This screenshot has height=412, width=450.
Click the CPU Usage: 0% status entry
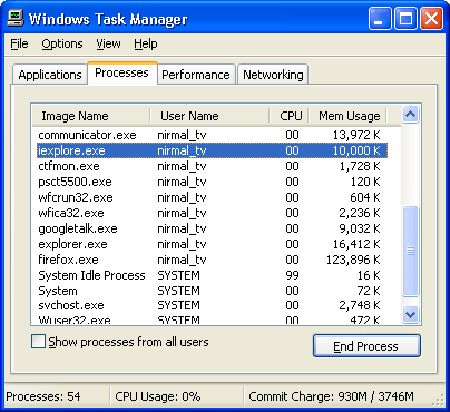158,397
